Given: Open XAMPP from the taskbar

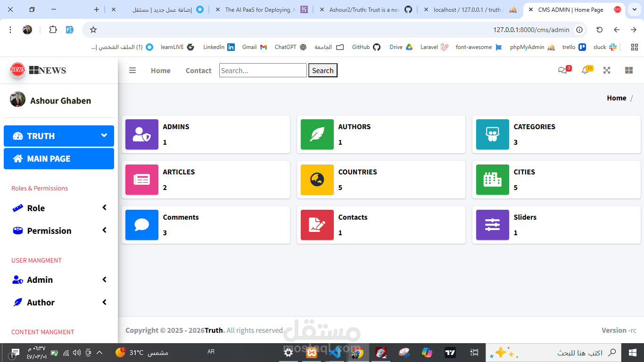Looking at the screenshot, I should tap(312, 352).
